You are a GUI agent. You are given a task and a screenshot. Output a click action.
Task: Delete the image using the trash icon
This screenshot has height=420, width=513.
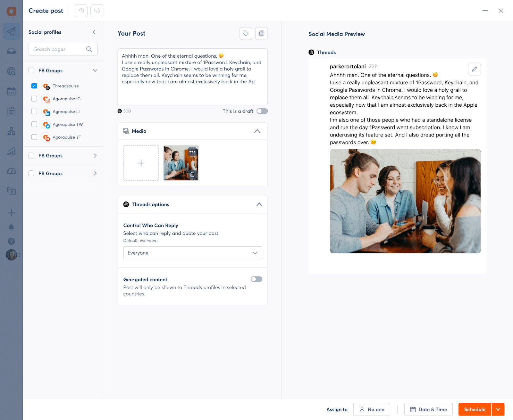click(192, 175)
